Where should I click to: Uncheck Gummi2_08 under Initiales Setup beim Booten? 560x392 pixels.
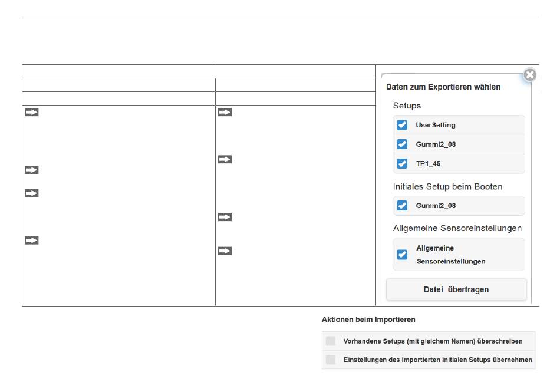tap(402, 206)
